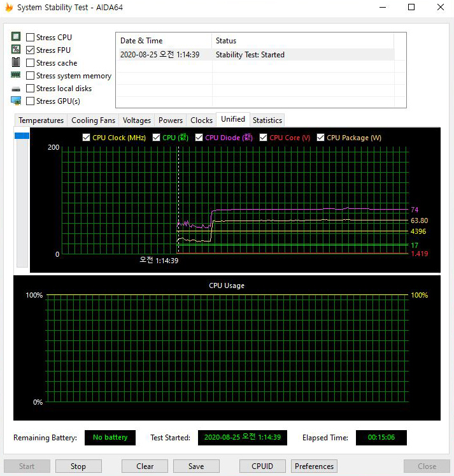Screen dimensions: 454x476
Task: Open the Clocks tab
Action: coord(201,120)
